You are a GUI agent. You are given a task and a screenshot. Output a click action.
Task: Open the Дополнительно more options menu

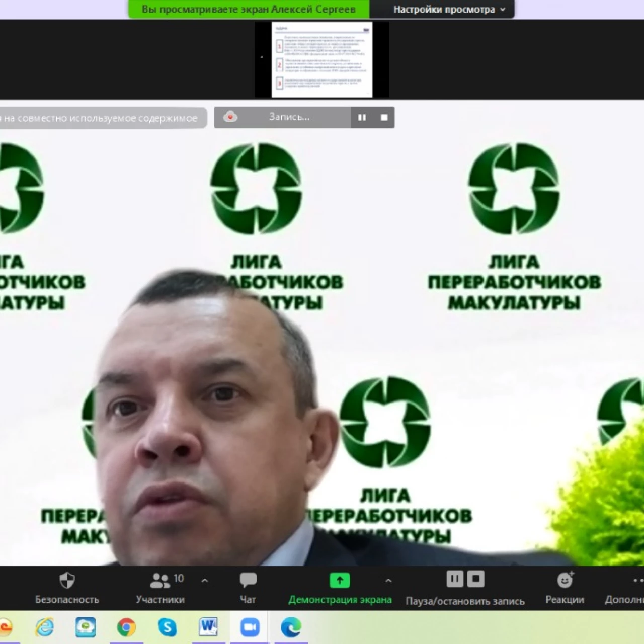pos(625,588)
